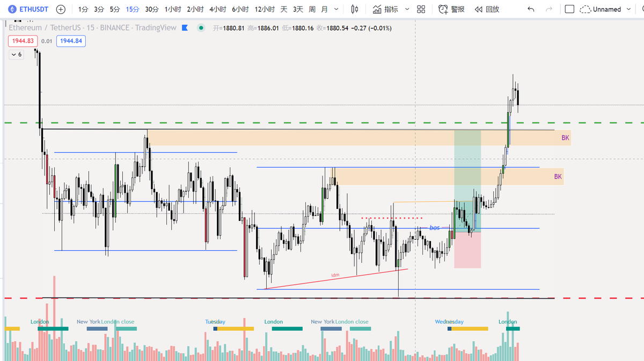Click the add symbol plus icon

coord(61,9)
